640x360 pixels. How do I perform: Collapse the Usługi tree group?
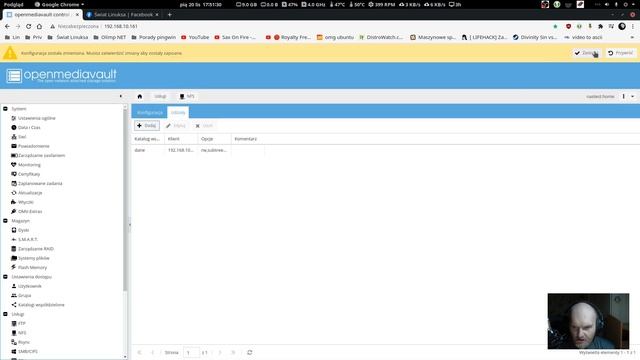(x=5, y=314)
